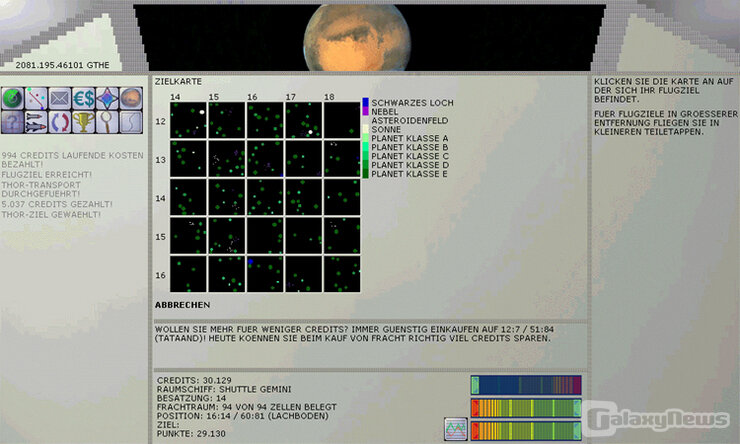Click the FRACHTRAUM 94 VON 94 line
Viewport: 740px width, 444px height.
247,407
